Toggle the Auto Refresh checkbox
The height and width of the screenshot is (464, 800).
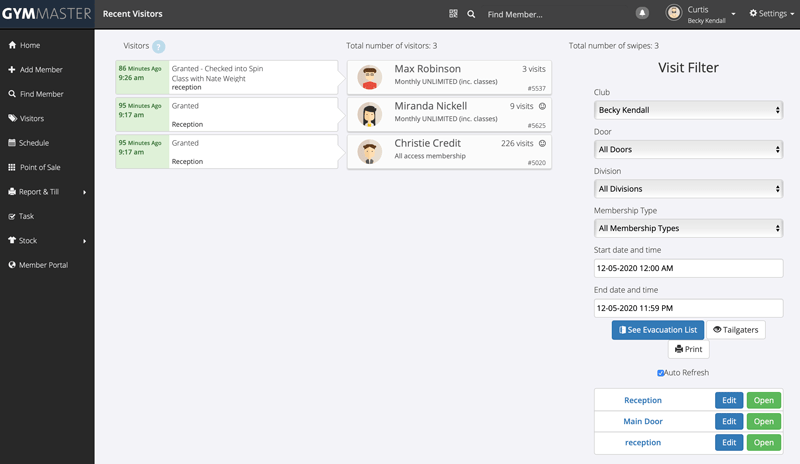coord(661,373)
